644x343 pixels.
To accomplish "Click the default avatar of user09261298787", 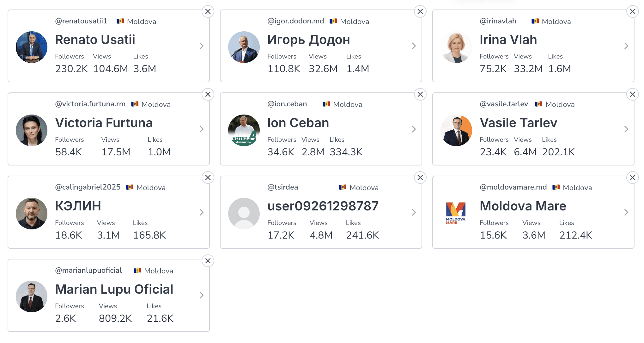I will click(244, 213).
